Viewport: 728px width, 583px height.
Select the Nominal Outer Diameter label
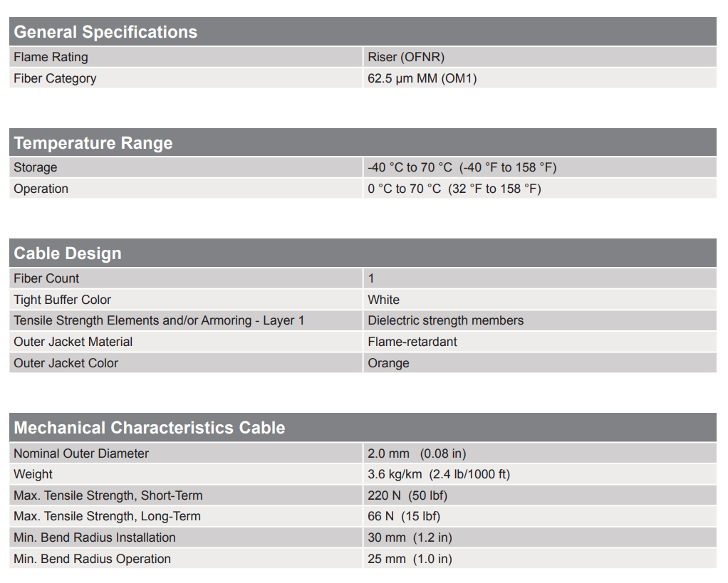click(x=81, y=453)
